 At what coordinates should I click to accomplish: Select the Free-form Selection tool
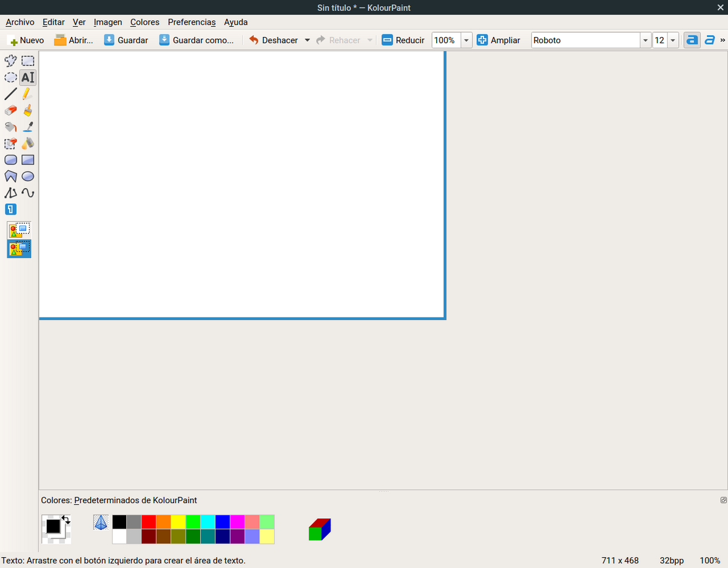11,61
